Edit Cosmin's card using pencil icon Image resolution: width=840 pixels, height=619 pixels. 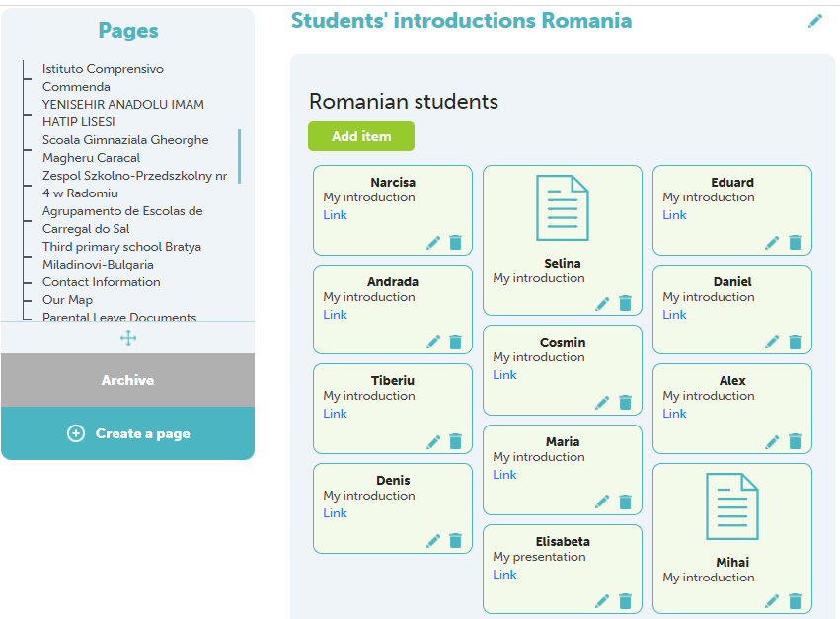pyautogui.click(x=602, y=403)
